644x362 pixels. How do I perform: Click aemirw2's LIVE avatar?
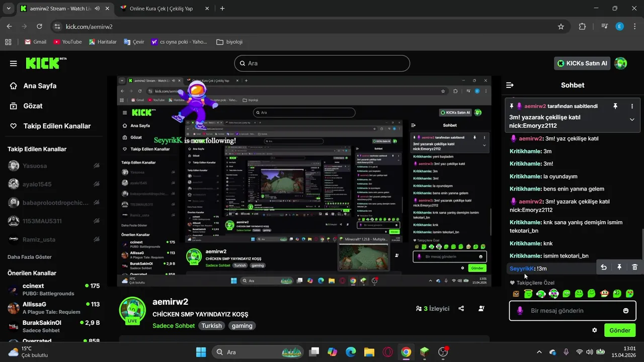click(132, 310)
